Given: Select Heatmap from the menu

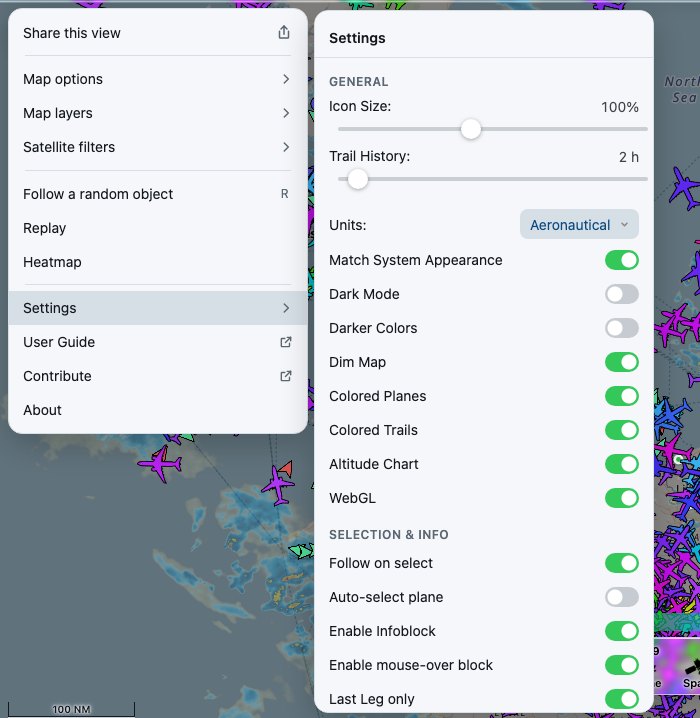Looking at the screenshot, I should 157,262.
